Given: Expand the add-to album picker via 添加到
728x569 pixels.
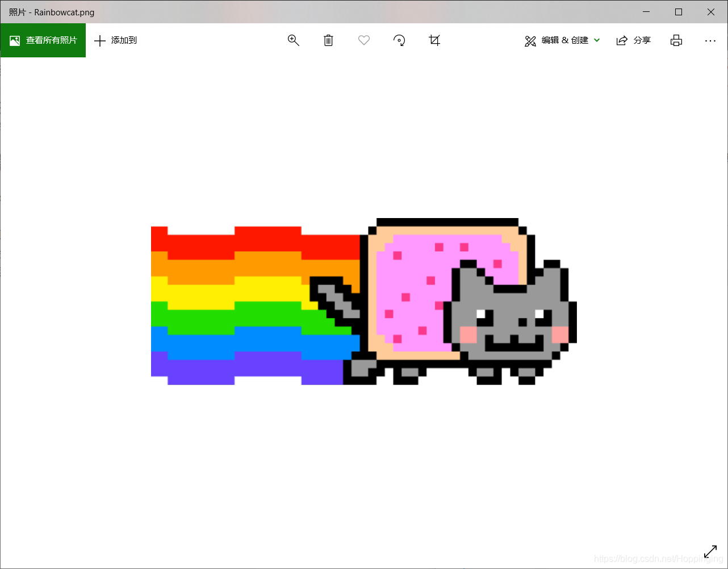Looking at the screenshot, I should pyautogui.click(x=123, y=40).
